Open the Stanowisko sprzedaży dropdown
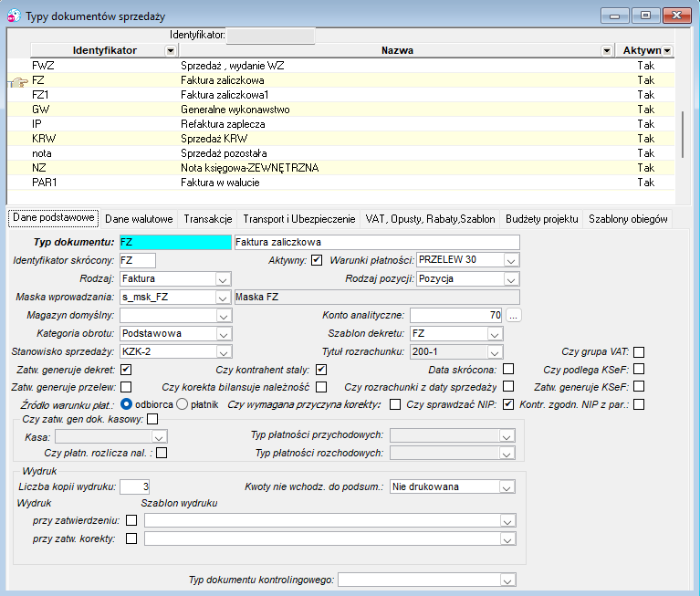700x596 pixels. point(223,352)
